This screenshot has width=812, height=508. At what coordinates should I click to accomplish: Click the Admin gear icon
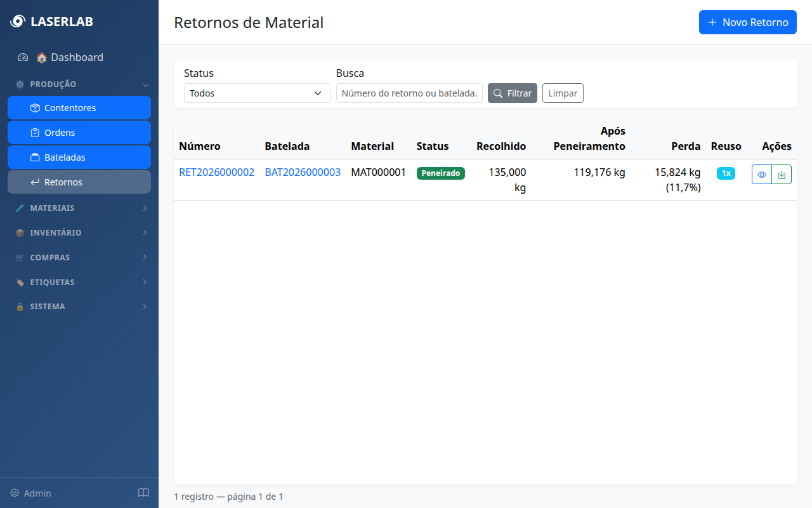pos(15,493)
